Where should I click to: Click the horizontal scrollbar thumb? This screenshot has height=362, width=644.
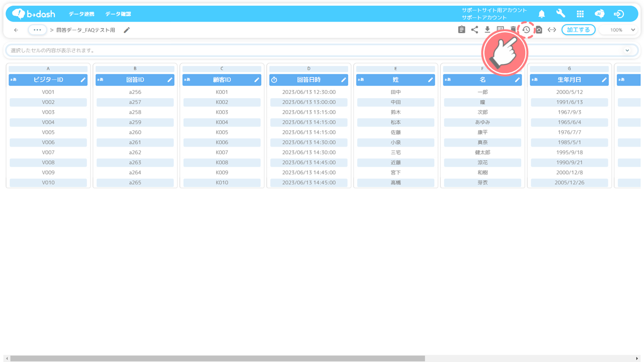[217, 358]
